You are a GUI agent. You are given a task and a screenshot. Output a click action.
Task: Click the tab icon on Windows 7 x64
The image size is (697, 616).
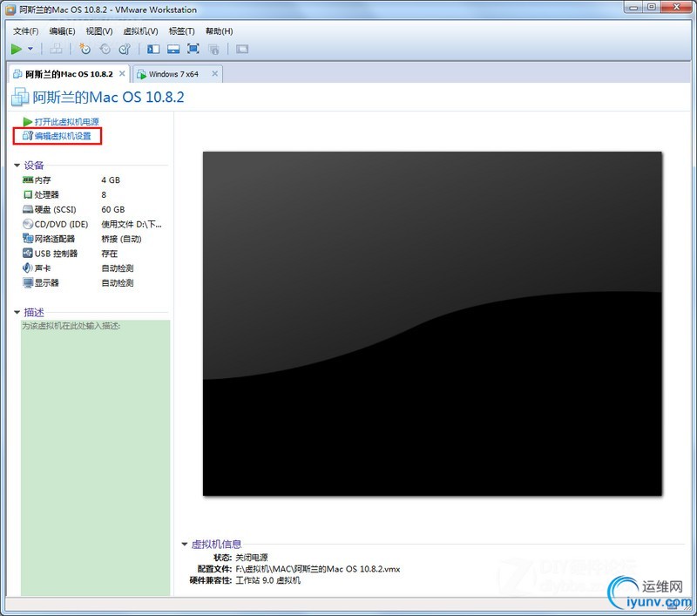(x=141, y=74)
